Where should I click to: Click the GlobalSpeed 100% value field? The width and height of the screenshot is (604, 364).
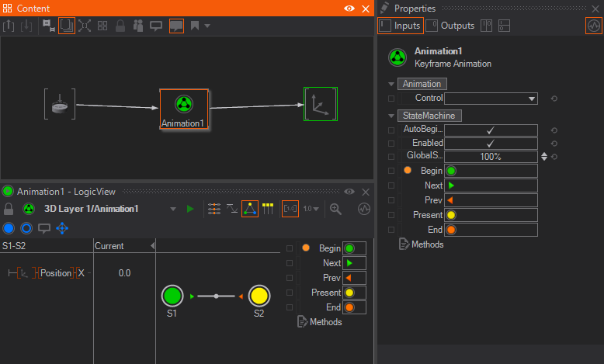coord(490,157)
